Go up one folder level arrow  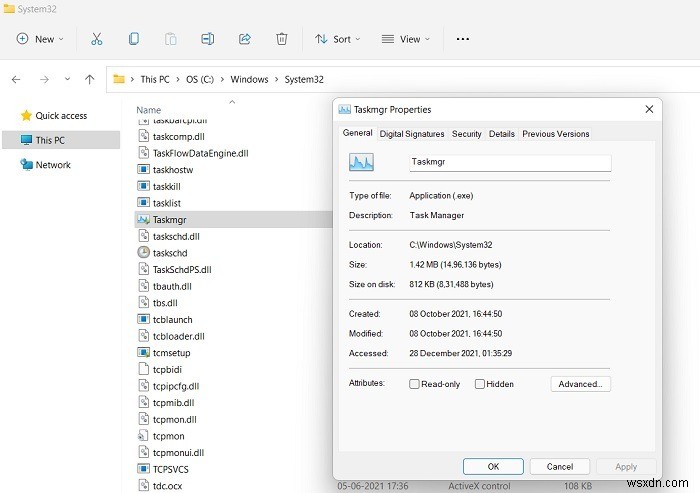pos(90,79)
